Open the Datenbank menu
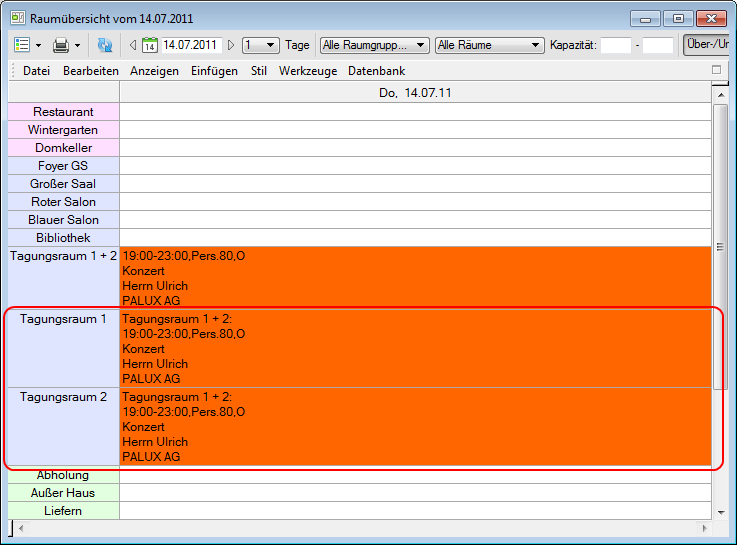The image size is (737, 545). 377,71
